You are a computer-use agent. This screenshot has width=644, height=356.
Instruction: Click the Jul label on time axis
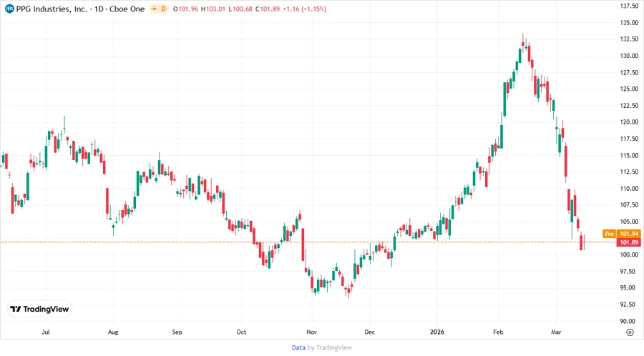pos(46,332)
